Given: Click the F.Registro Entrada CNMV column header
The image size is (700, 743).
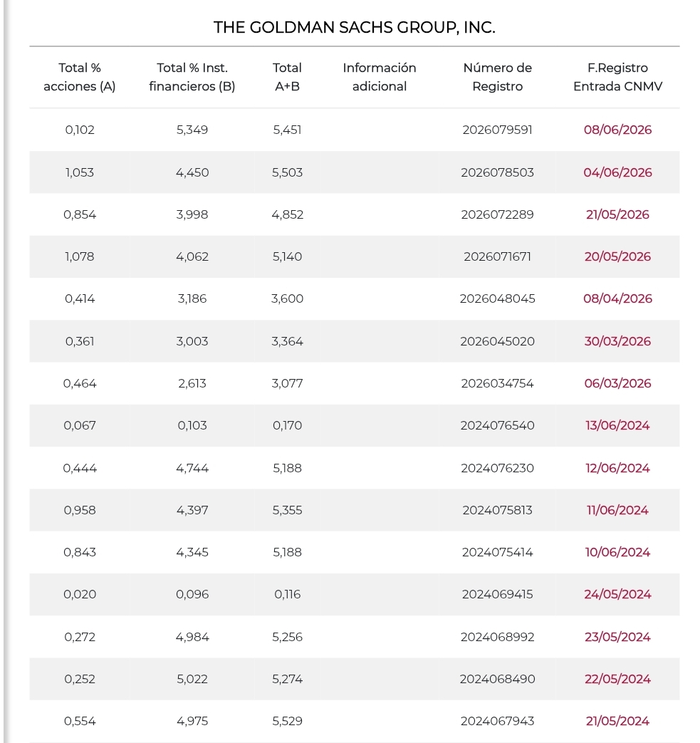Looking at the screenshot, I should pyautogui.click(x=617, y=77).
